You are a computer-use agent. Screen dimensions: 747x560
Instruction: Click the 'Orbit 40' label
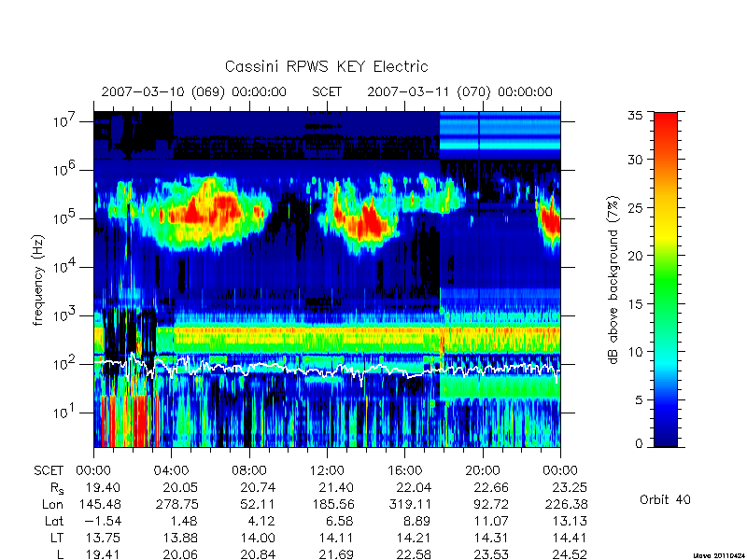665,500
